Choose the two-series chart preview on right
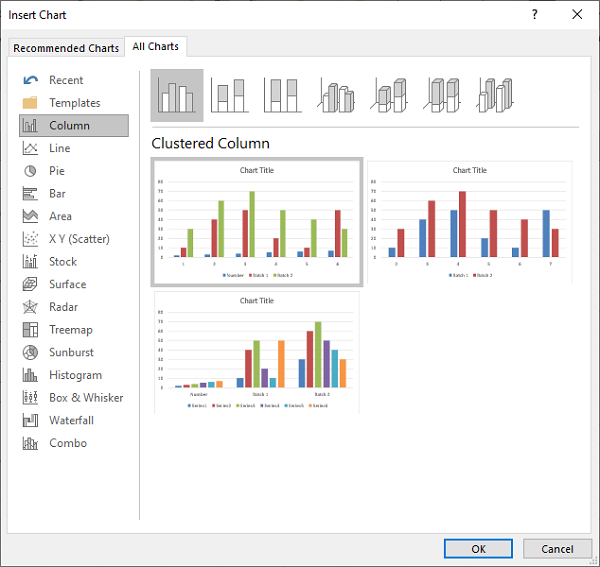This screenshot has width=600, height=567. [469, 222]
